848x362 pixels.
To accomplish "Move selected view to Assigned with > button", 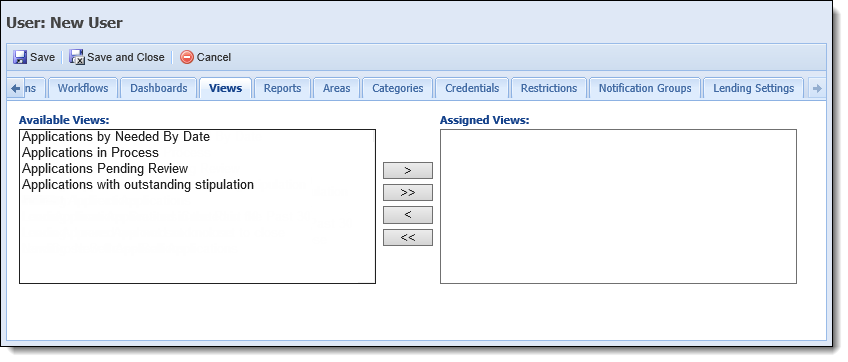I will click(x=408, y=170).
